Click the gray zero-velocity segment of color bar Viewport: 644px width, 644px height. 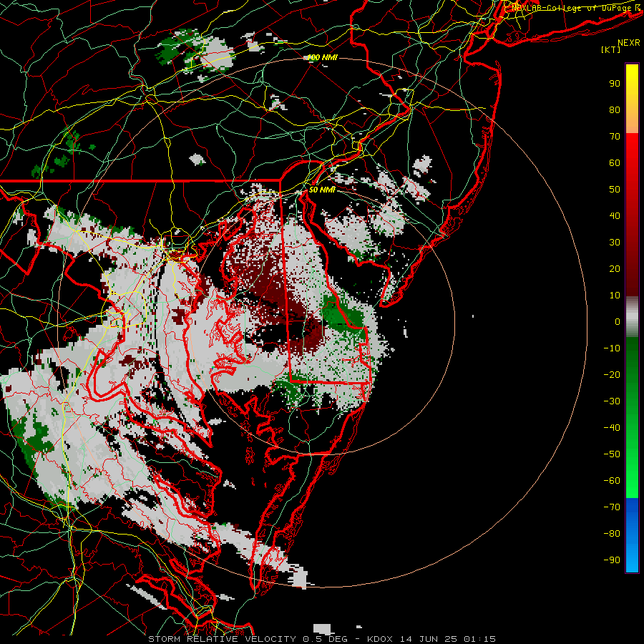click(632, 317)
